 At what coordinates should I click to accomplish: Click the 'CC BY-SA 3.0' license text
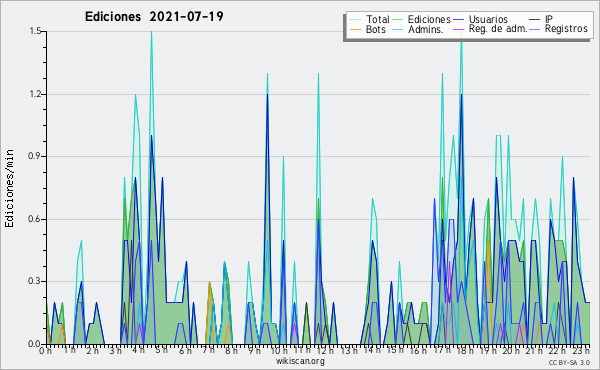point(569,363)
